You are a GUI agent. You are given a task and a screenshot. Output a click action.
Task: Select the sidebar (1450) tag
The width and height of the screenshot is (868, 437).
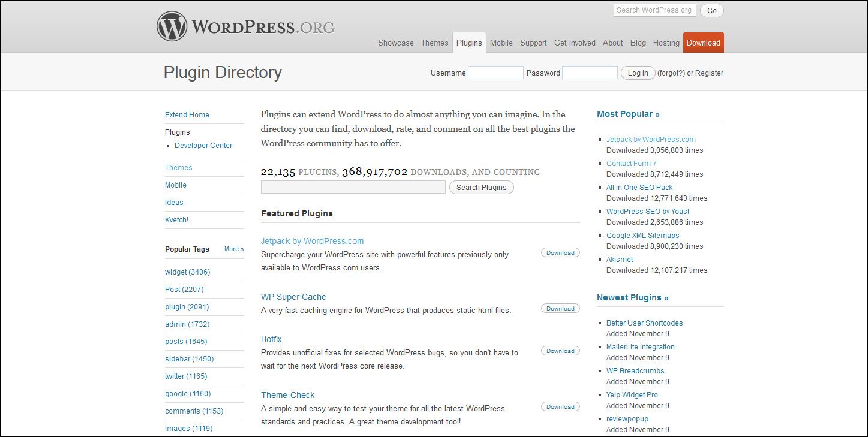pos(190,359)
